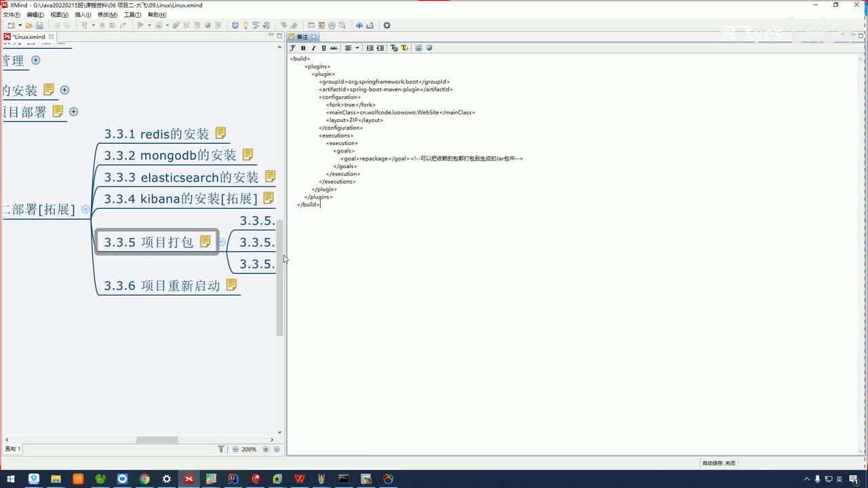The height and width of the screenshot is (488, 868).
Task: Open the 文件(F) menu
Action: (x=12, y=15)
